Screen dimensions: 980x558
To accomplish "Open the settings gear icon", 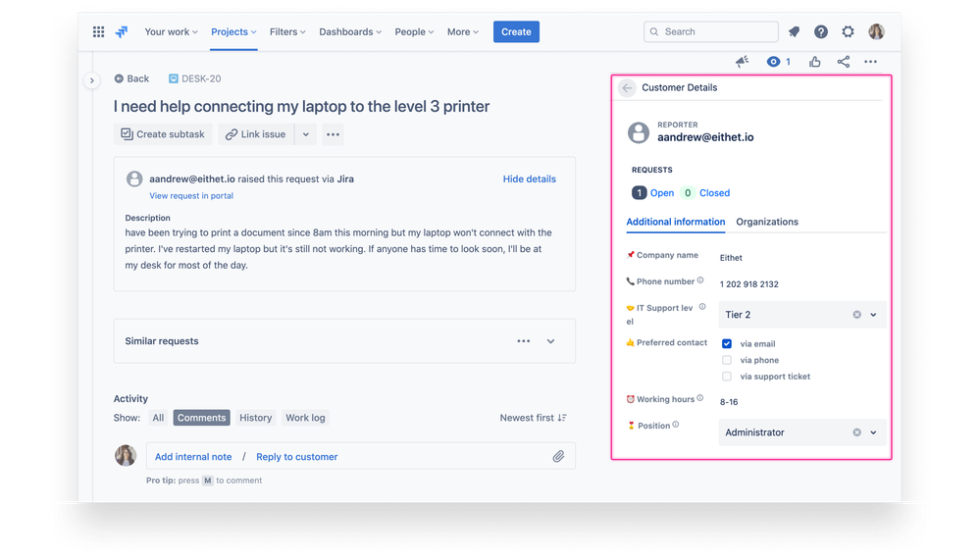I will (849, 31).
